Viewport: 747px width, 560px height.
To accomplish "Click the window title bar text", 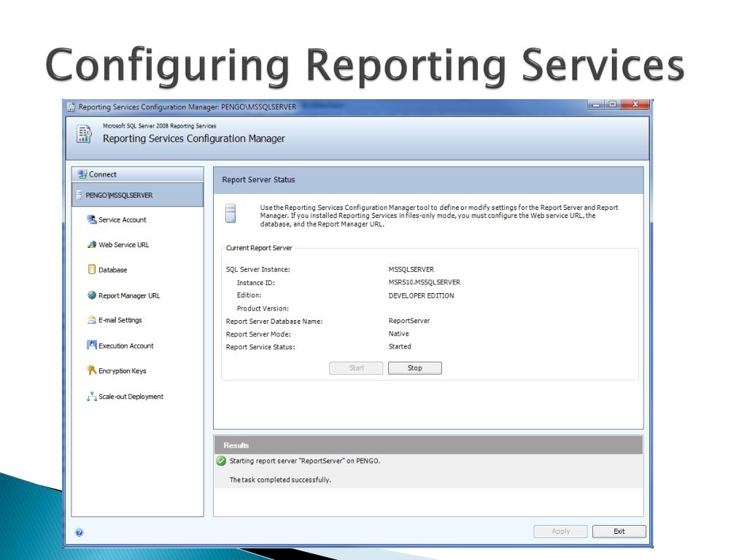I will pos(187,107).
